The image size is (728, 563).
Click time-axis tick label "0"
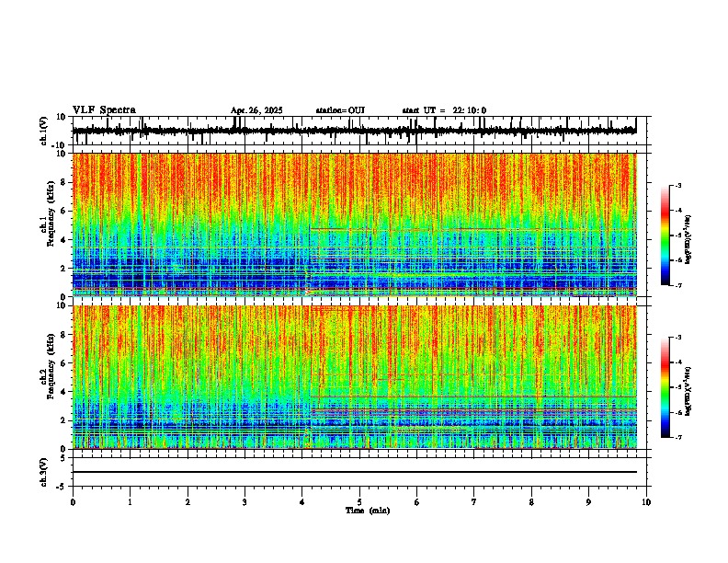coord(73,502)
